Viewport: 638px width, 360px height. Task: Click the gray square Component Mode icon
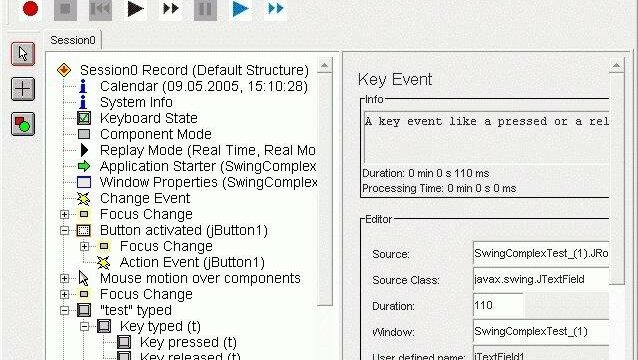click(x=84, y=134)
